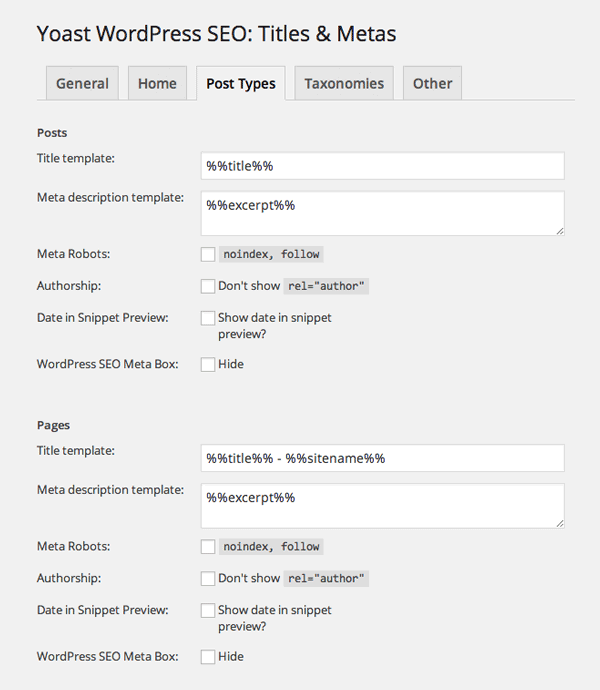Click the Pages section heading
This screenshot has height=690, width=600.
click(53, 426)
